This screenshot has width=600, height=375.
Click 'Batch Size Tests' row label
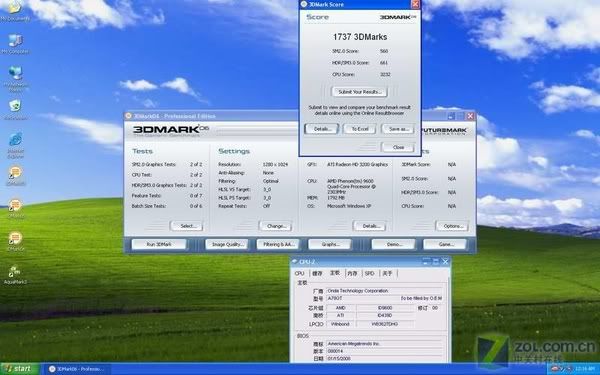coord(148,206)
